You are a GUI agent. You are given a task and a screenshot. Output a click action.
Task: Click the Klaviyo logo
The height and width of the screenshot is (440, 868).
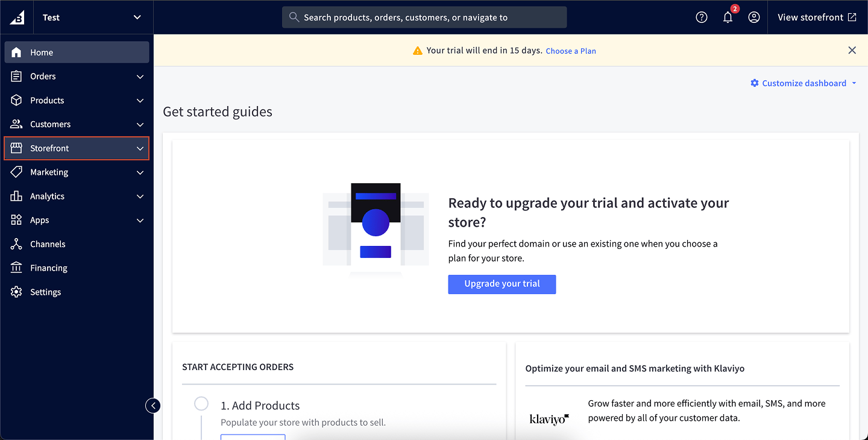click(x=549, y=418)
